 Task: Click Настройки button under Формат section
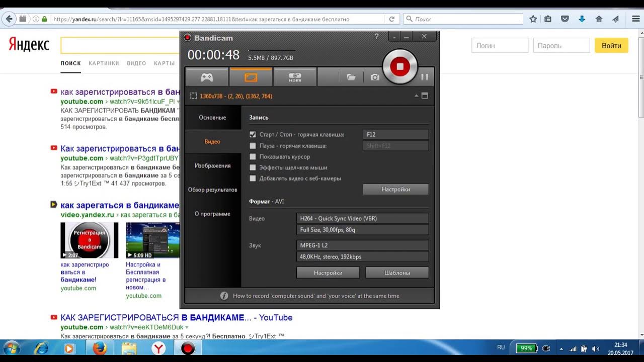[x=328, y=273]
